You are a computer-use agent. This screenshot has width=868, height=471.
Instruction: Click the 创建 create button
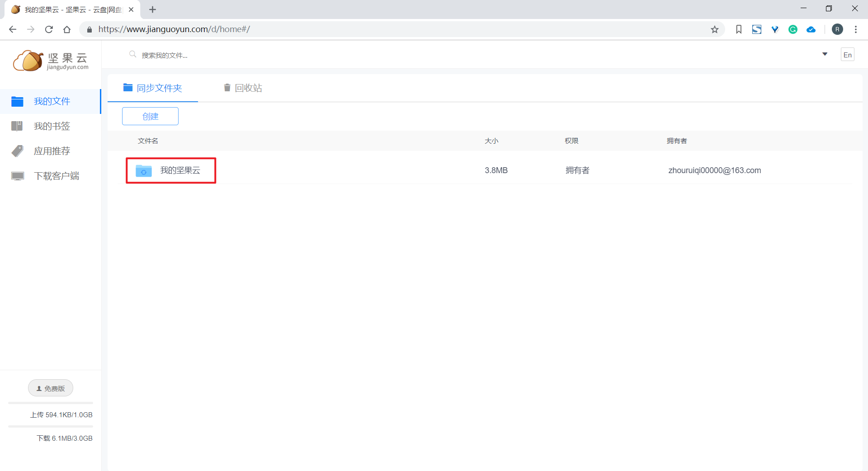coord(150,116)
